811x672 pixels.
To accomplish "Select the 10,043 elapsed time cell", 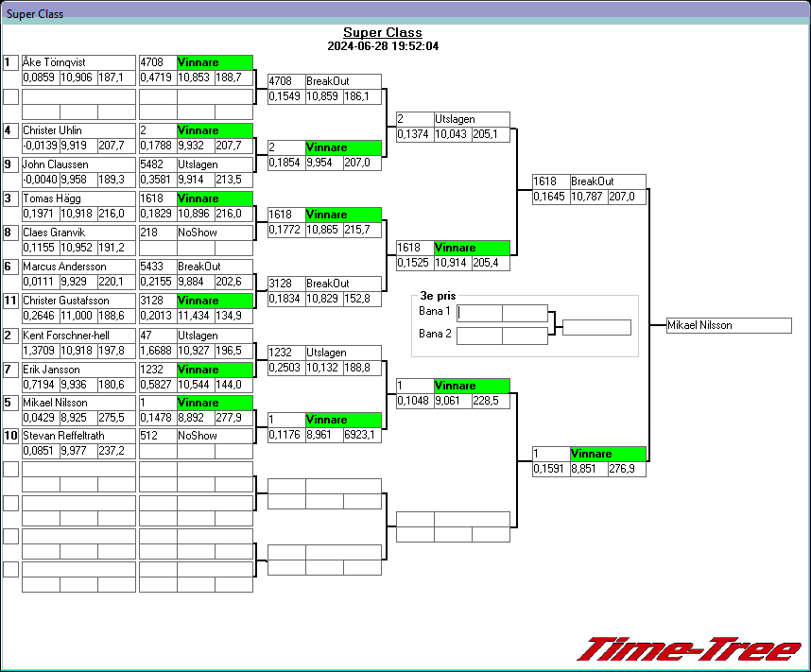I will tap(453, 134).
